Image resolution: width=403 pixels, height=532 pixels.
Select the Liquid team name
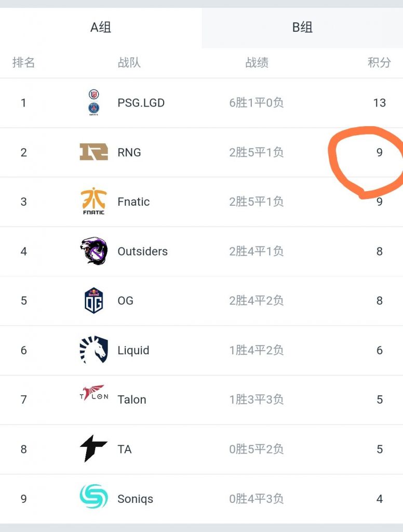(x=133, y=351)
